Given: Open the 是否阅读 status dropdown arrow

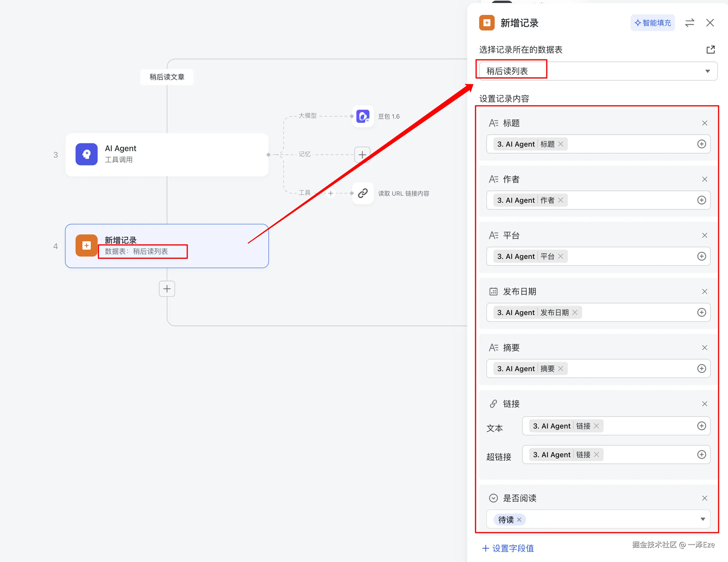Looking at the screenshot, I should pos(703,519).
